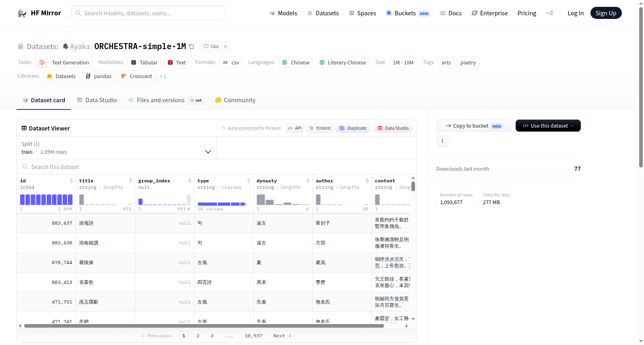Viewport: 644px width, 345px height.
Task: Go to page 3 of the dataset
Action: (x=212, y=336)
